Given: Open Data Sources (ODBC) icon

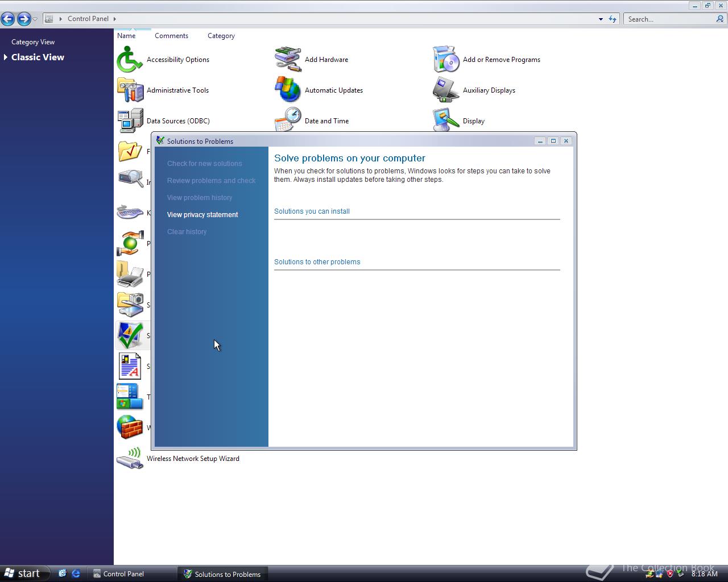Looking at the screenshot, I should click(130, 121).
